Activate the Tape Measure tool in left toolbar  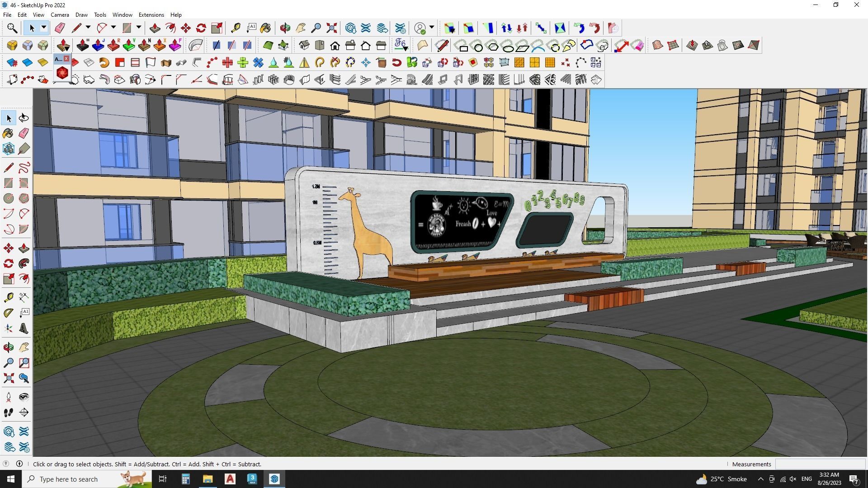(x=9, y=297)
